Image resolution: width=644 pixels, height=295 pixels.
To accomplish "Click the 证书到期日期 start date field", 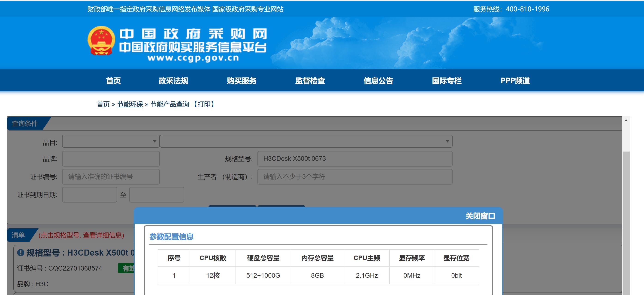I will [x=90, y=195].
